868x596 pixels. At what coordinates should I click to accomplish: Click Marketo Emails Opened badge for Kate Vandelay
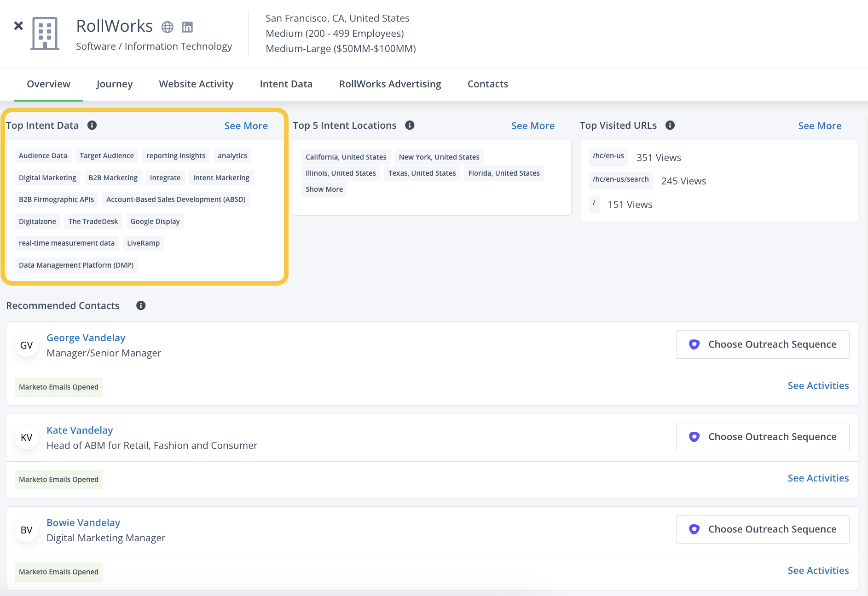click(x=58, y=480)
